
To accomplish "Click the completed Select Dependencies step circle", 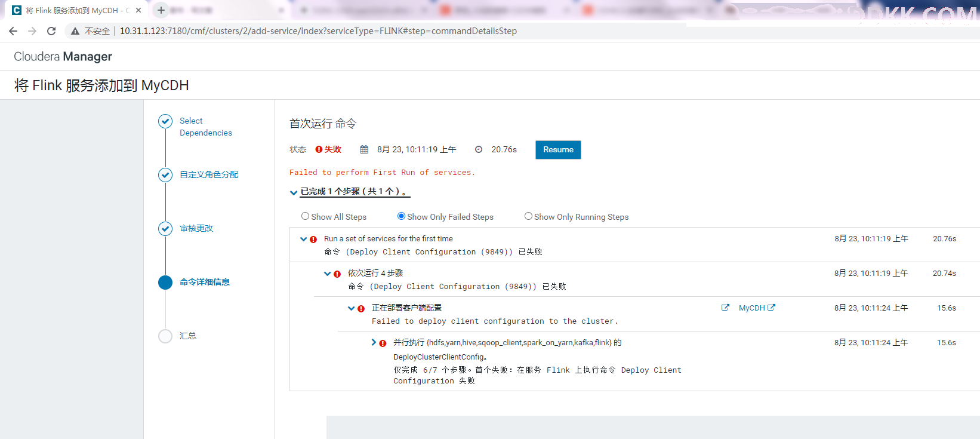I will click(x=165, y=121).
